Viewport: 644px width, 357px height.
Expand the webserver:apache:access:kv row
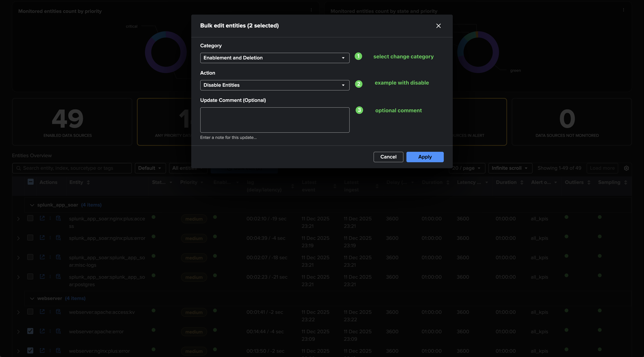(18, 312)
